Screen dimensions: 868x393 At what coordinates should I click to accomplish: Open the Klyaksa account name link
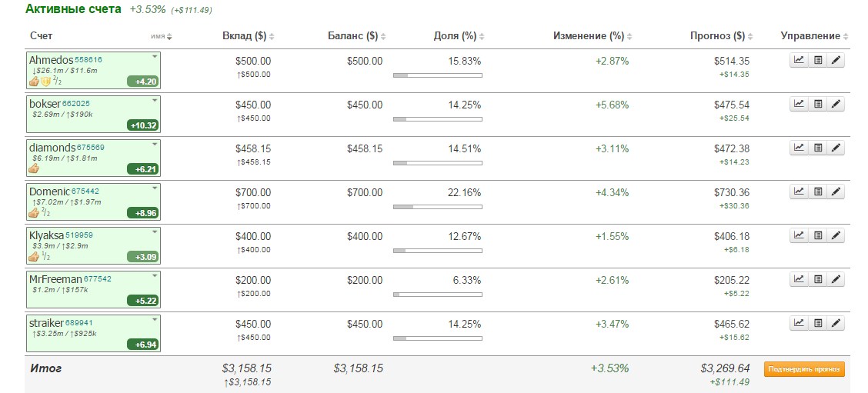(x=46, y=235)
